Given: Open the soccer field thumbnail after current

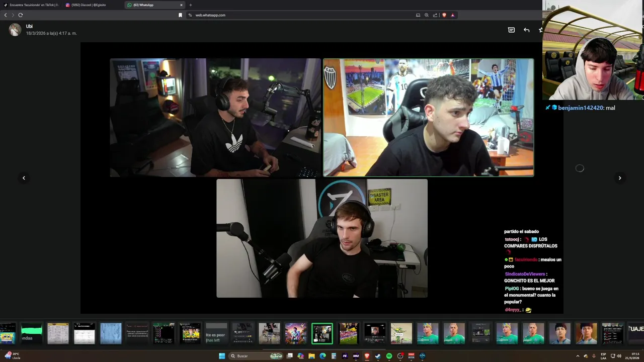Looking at the screenshot, I should pos(349,334).
